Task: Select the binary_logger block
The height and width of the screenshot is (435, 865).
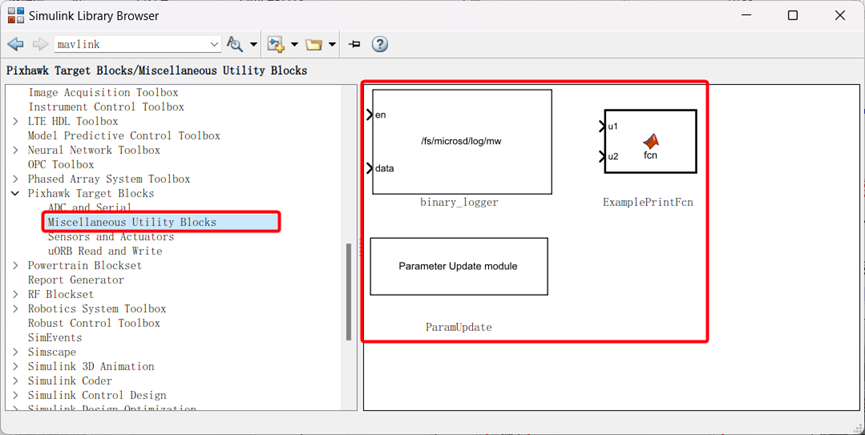Action: coord(462,142)
